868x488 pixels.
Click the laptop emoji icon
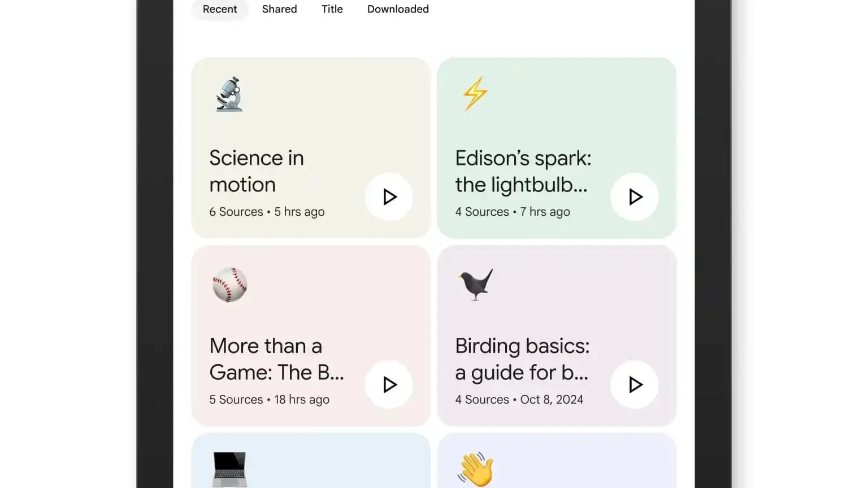click(x=229, y=469)
